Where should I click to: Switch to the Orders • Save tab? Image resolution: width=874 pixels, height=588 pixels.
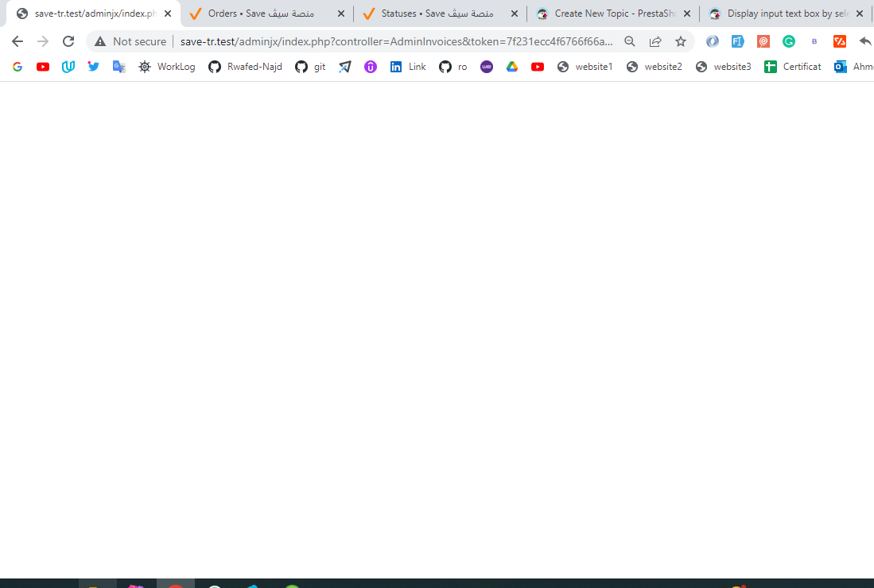click(266, 14)
